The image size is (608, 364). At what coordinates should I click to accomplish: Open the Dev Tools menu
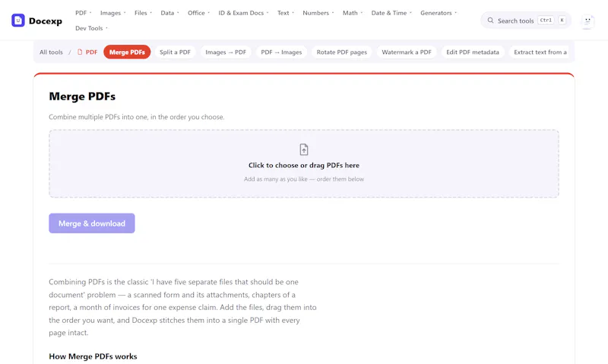coord(91,28)
